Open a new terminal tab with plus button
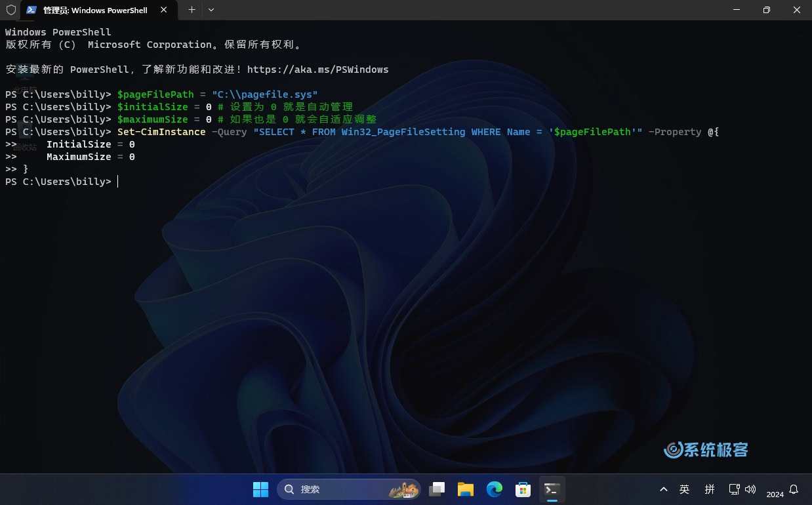 (192, 10)
